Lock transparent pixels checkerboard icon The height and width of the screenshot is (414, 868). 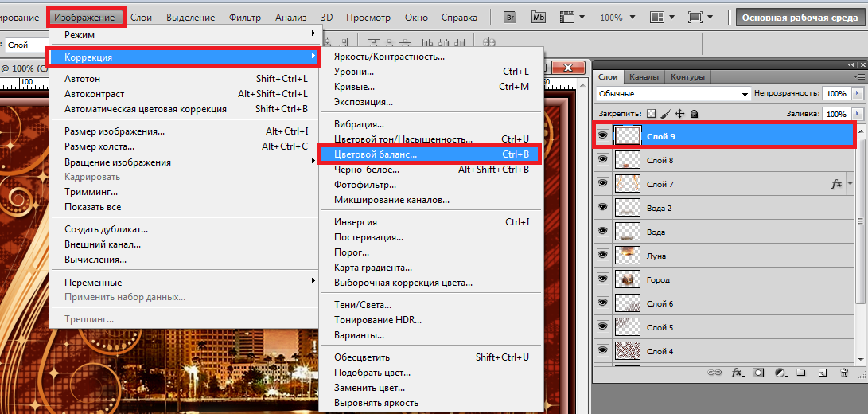pyautogui.click(x=651, y=114)
